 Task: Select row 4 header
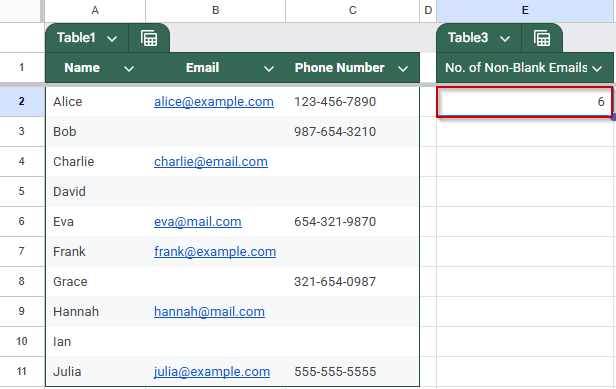pos(22,161)
